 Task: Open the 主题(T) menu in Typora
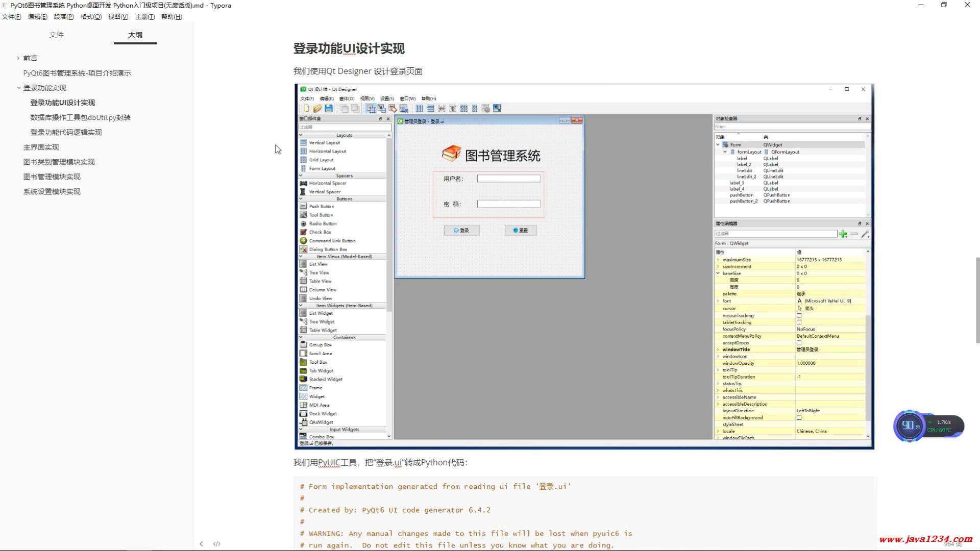145,17
